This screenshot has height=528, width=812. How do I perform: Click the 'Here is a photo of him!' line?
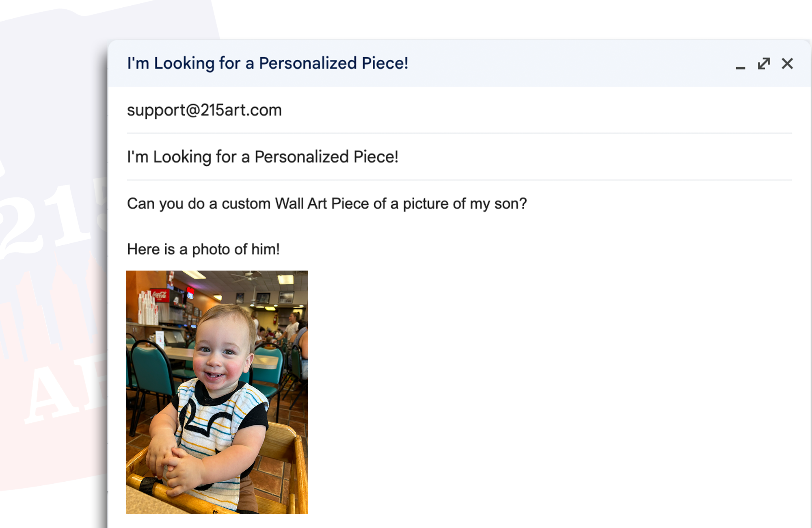203,249
